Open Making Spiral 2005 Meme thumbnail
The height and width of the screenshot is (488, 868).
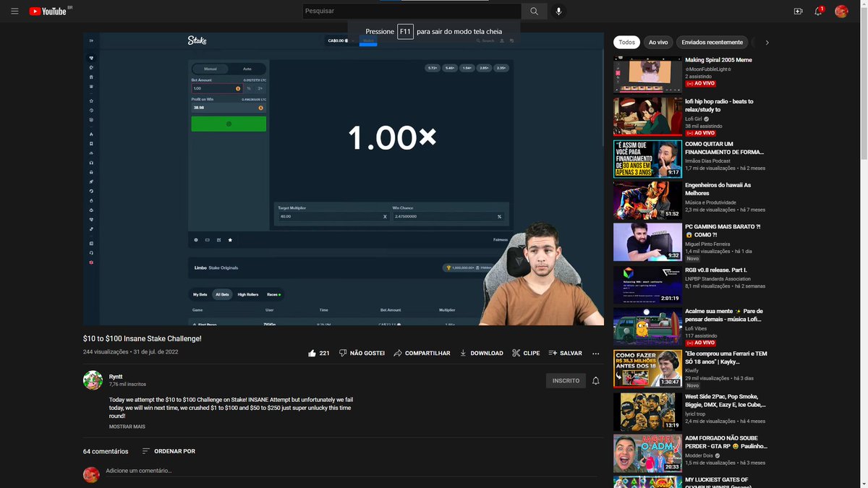[x=647, y=74]
